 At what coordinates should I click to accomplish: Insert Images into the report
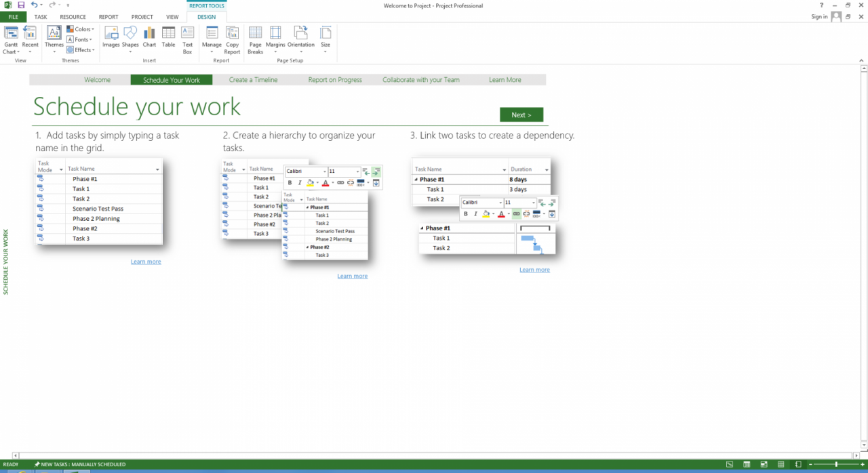click(111, 37)
